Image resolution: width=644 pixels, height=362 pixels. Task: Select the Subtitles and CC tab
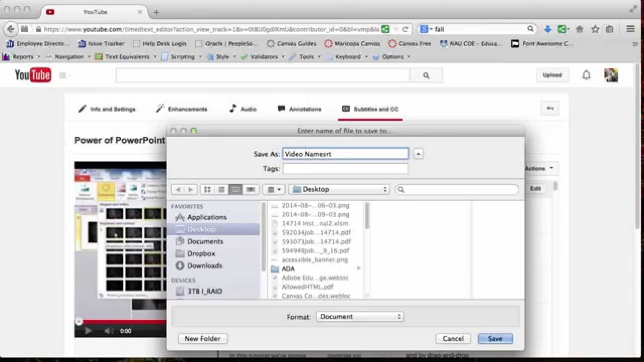tap(370, 109)
